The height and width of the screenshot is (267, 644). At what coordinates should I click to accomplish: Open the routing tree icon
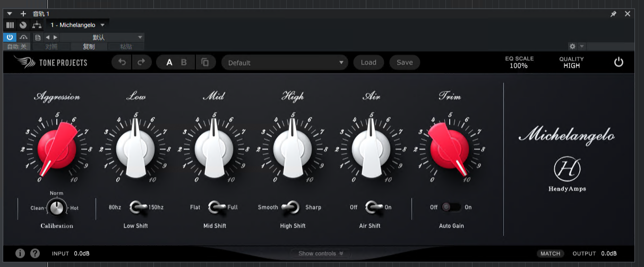(37, 25)
